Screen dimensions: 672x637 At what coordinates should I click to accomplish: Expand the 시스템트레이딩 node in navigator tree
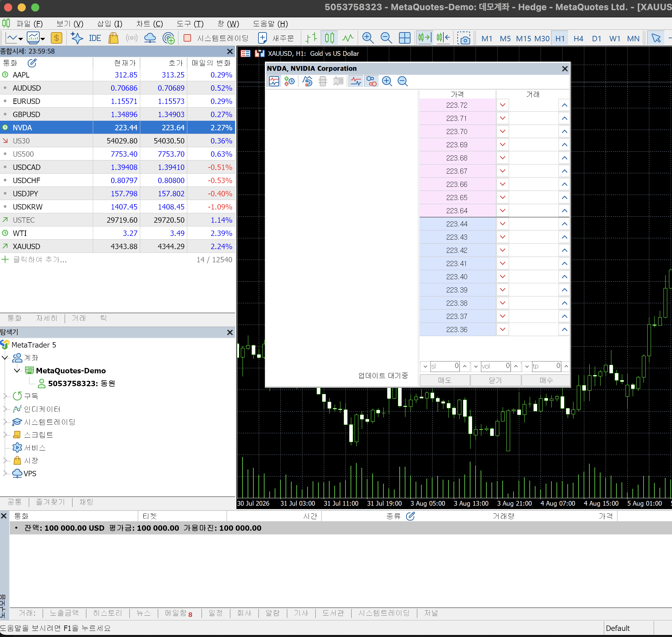pos(5,422)
